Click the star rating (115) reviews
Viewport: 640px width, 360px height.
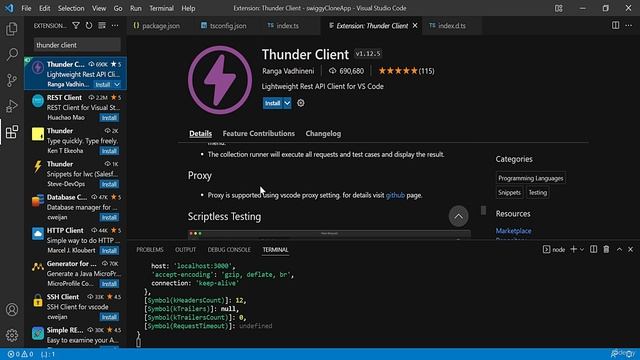tap(406, 71)
